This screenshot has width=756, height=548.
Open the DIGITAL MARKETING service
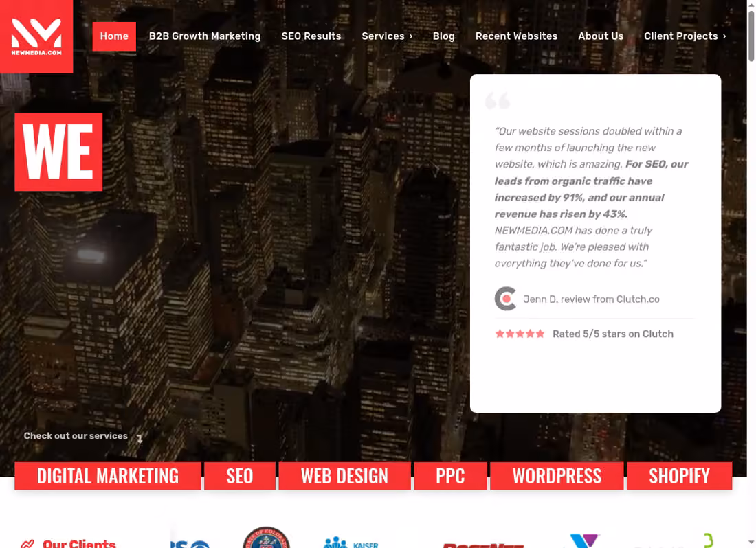click(107, 476)
